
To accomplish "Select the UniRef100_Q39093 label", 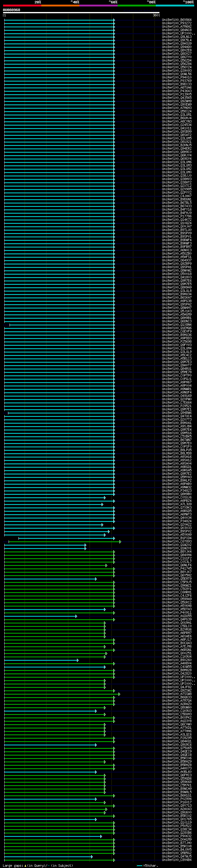I will point(177,71).
